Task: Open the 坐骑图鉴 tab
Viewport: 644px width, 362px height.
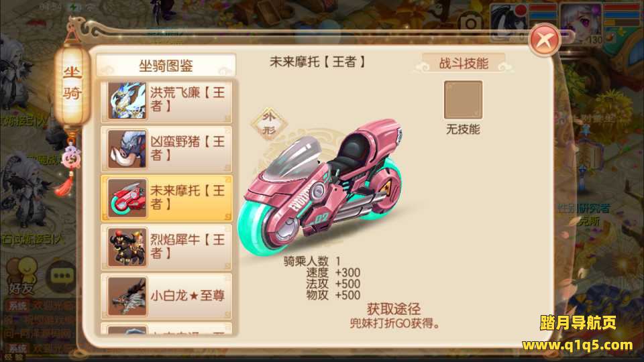Action: coord(166,65)
